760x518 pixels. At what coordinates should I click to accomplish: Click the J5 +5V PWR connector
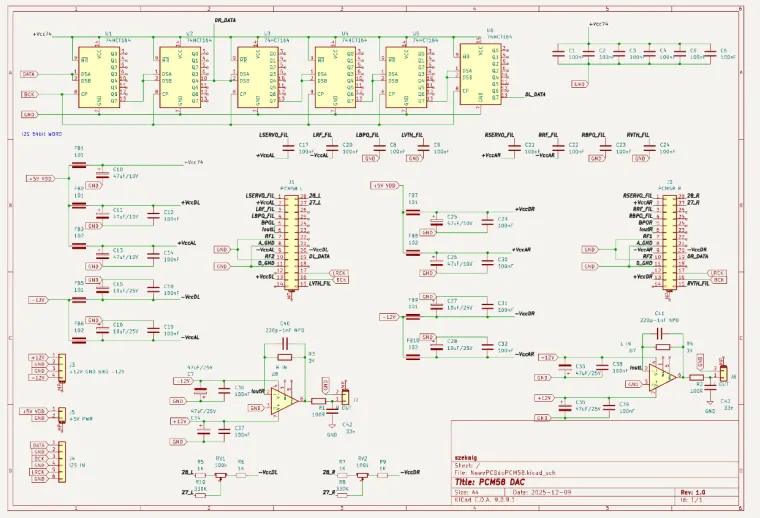tap(62, 415)
